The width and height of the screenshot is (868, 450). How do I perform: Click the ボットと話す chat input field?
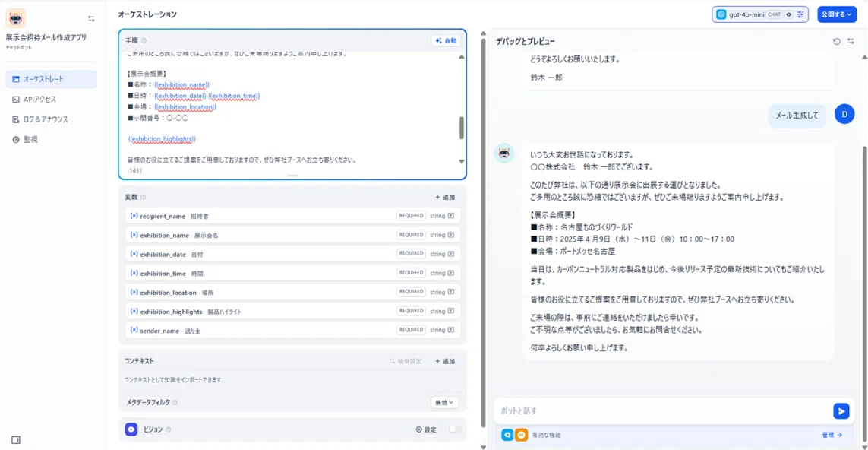point(663,410)
